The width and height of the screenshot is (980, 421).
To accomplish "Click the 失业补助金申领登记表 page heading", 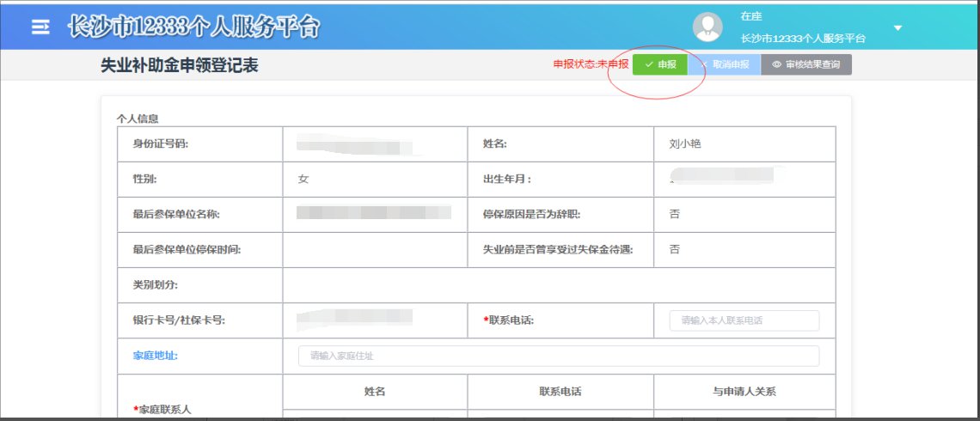I will [180, 66].
